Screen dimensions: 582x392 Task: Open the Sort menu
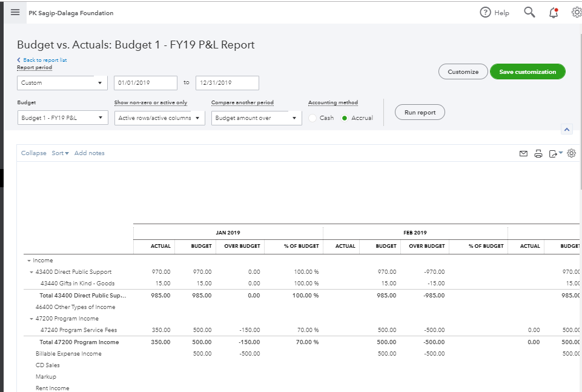(x=60, y=153)
